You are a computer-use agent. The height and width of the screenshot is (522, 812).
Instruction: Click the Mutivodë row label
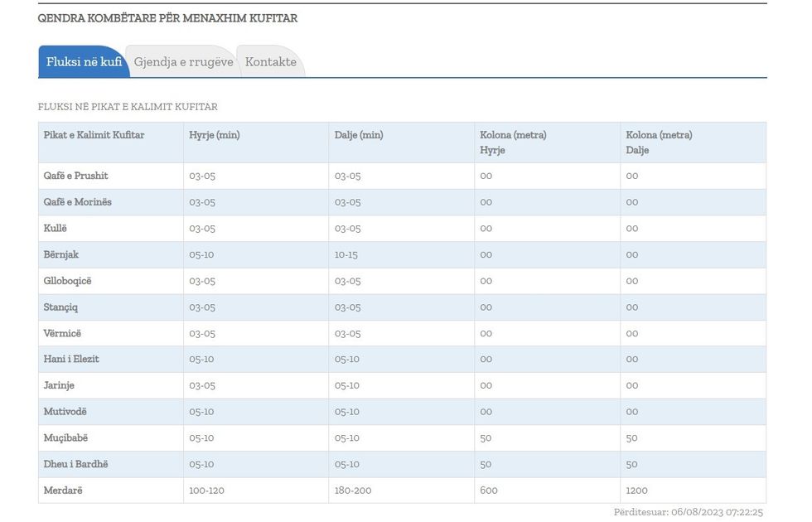click(65, 412)
